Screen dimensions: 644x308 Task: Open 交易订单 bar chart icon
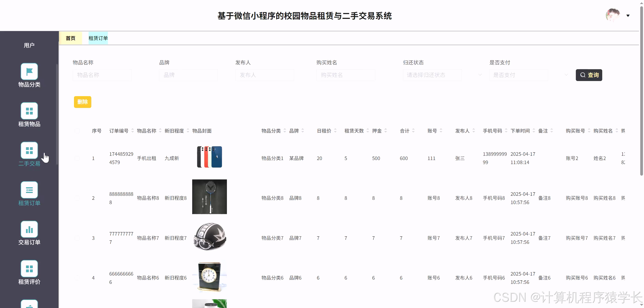pos(29,229)
